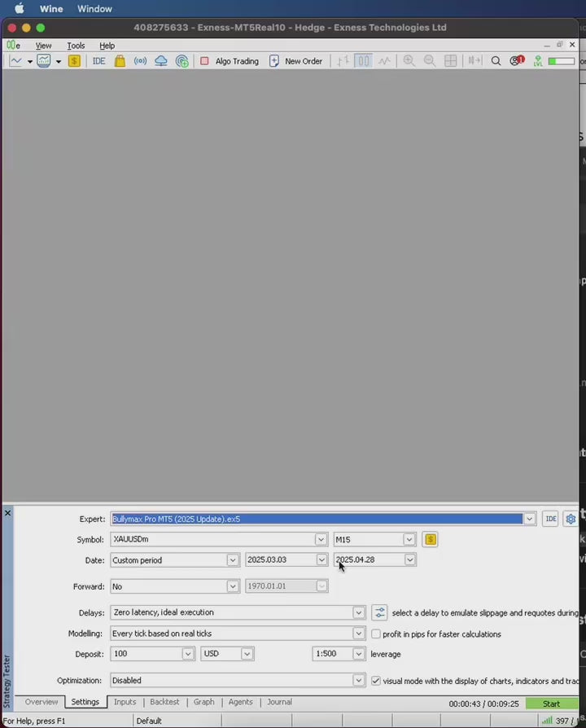The image size is (586, 728).
Task: Enable profit in pips checkbox
Action: point(376,634)
